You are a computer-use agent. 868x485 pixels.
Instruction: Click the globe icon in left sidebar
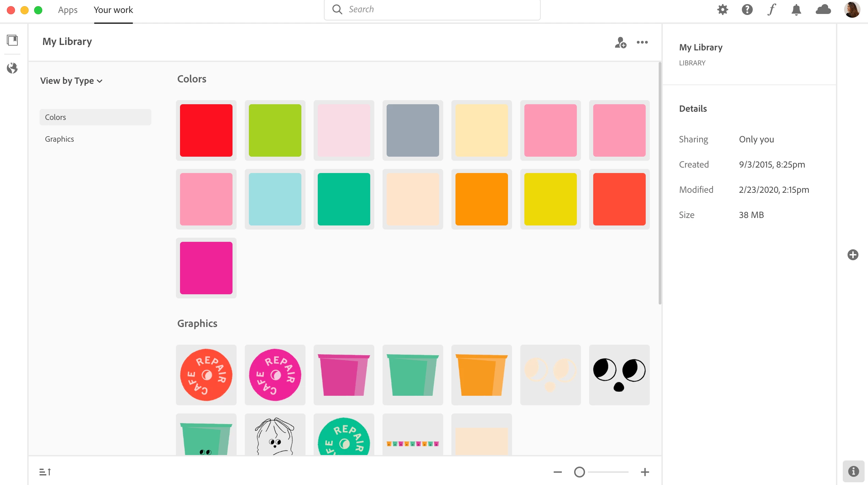[x=13, y=68]
